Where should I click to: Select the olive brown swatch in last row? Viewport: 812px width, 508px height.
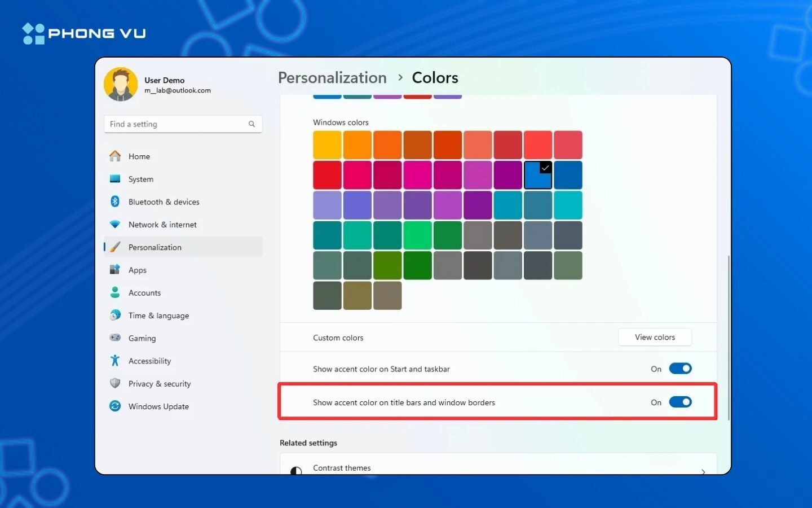(358, 295)
